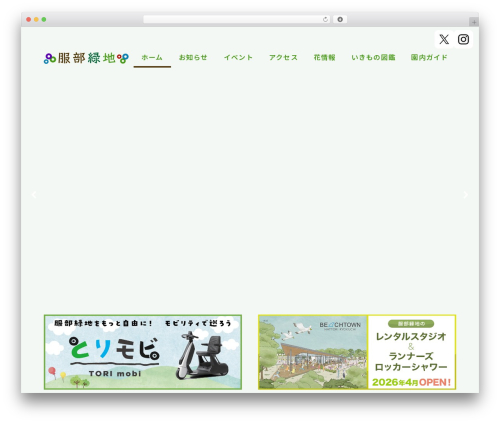Click the 服部緑地 site logo
500x423 pixels.
tap(86, 58)
